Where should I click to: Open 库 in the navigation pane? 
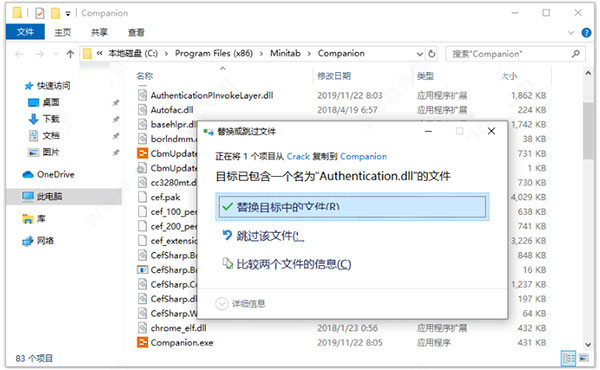click(41, 219)
